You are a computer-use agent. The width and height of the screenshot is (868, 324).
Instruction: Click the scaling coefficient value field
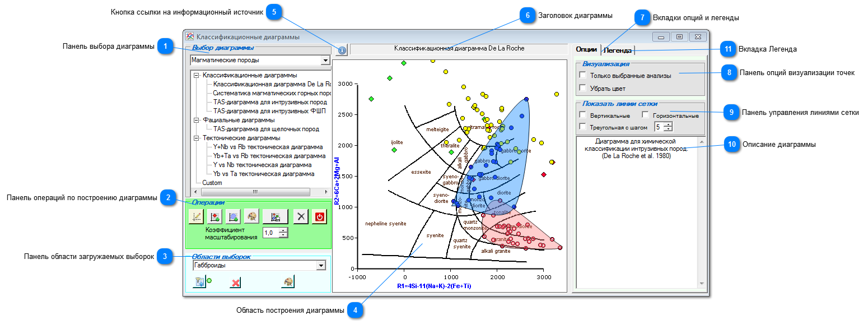point(270,233)
